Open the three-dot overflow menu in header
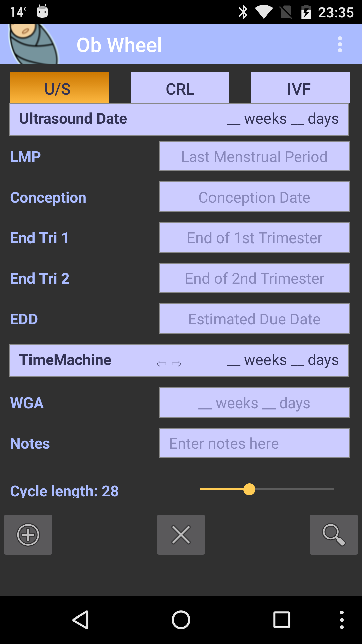 click(x=340, y=45)
